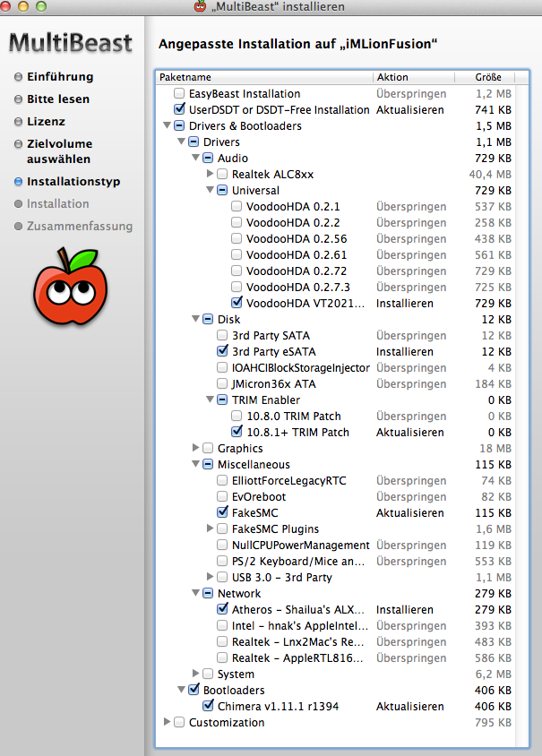The image size is (542, 756).
Task: Minimize the MultiBeast installer window
Action: pyautogui.click(x=23, y=6)
